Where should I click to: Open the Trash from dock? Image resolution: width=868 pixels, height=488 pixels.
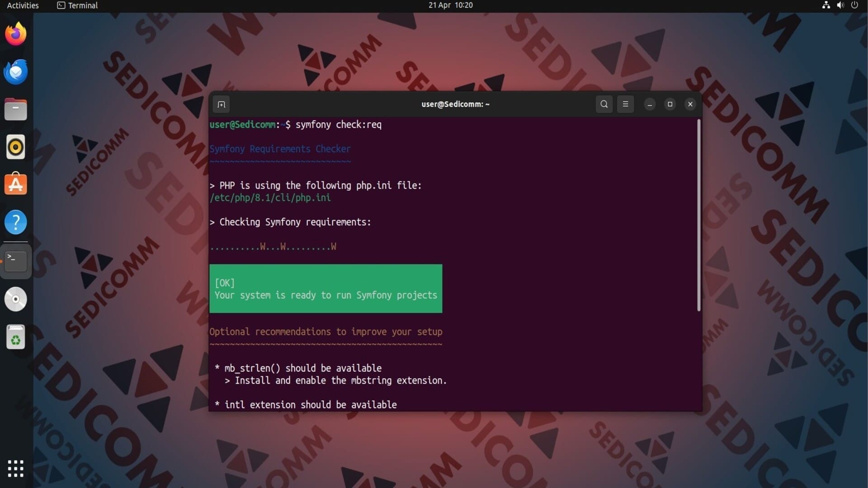click(16, 337)
